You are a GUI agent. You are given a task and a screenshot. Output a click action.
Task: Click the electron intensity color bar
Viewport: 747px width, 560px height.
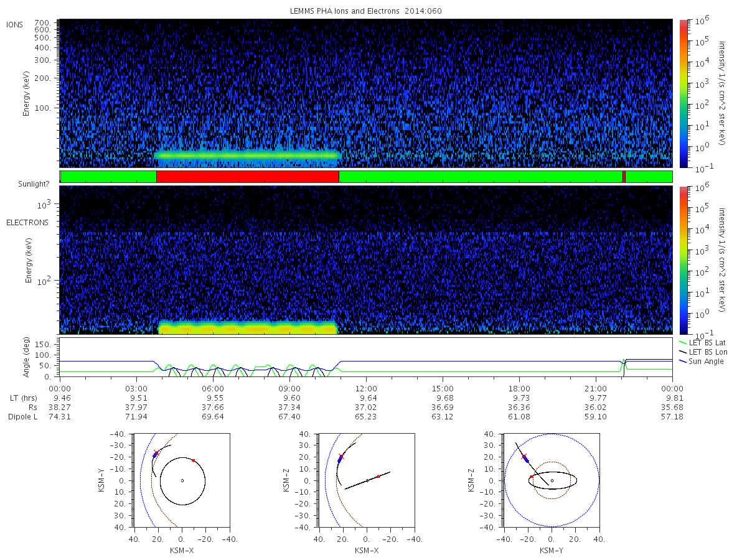pyautogui.click(x=683, y=260)
